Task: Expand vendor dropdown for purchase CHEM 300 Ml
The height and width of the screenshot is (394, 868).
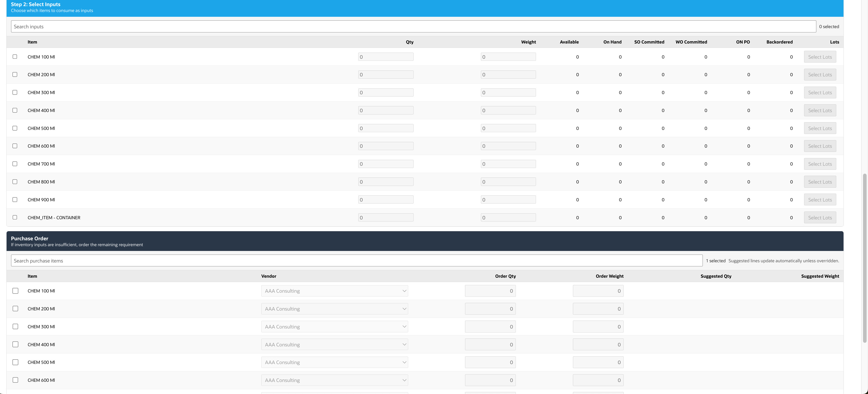Action: pos(334,327)
